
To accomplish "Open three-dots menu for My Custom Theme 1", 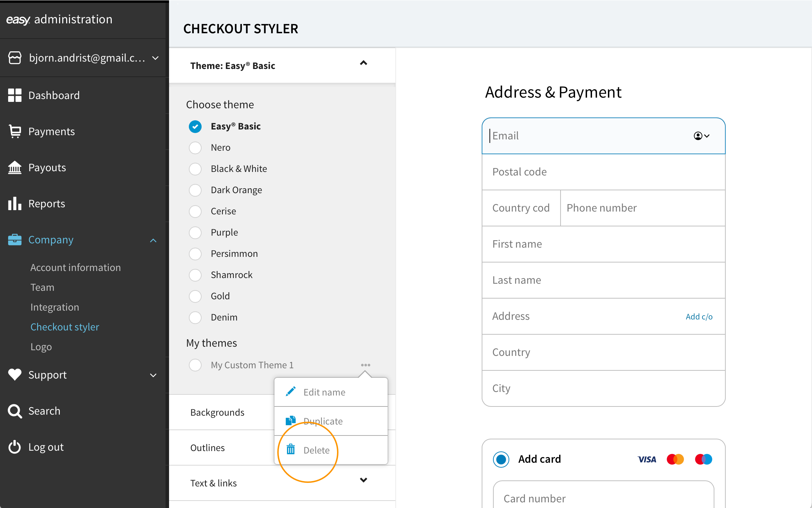I will click(365, 365).
